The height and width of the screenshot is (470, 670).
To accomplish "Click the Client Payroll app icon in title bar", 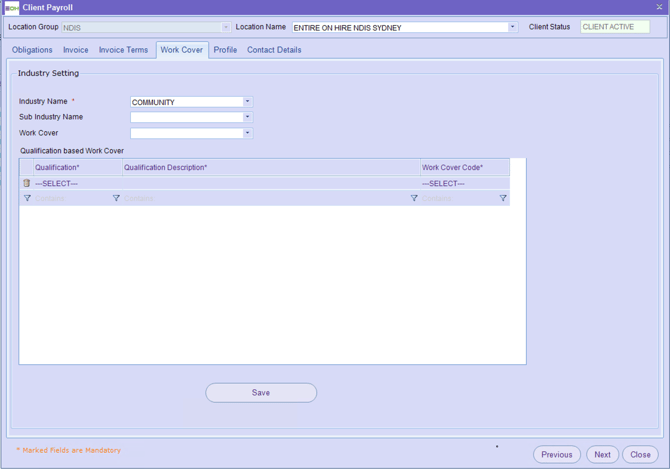I will click(11, 7).
